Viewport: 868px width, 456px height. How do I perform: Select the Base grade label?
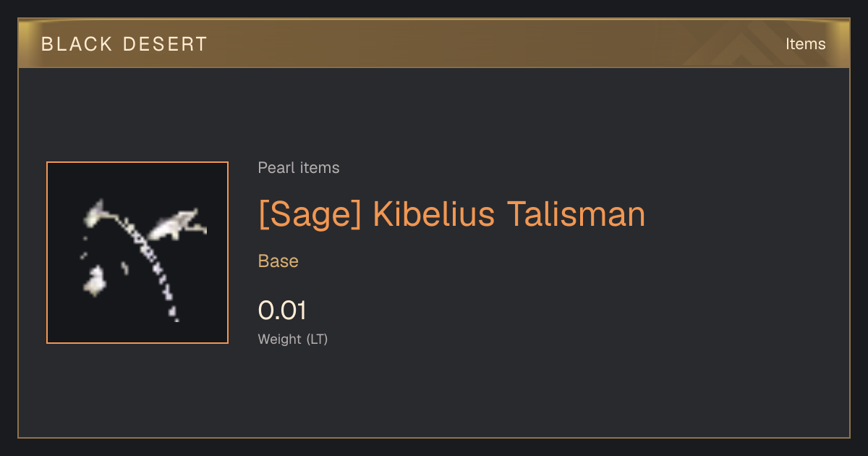point(278,261)
